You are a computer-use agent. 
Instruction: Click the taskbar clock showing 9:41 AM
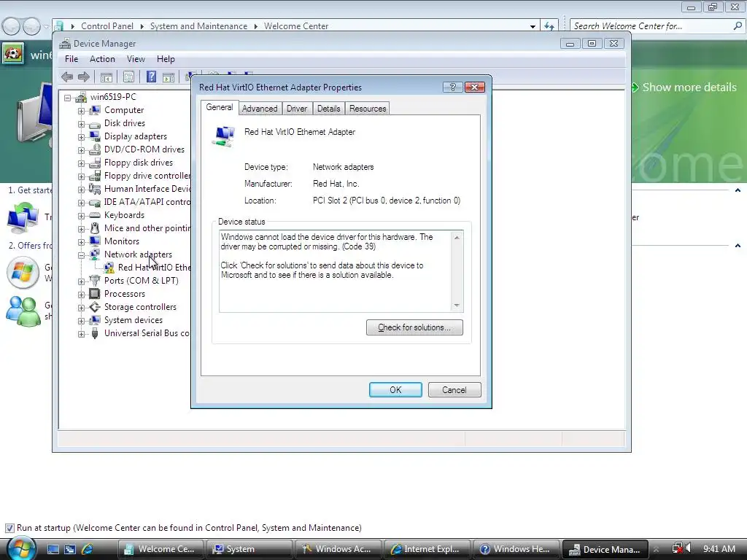[x=719, y=549]
